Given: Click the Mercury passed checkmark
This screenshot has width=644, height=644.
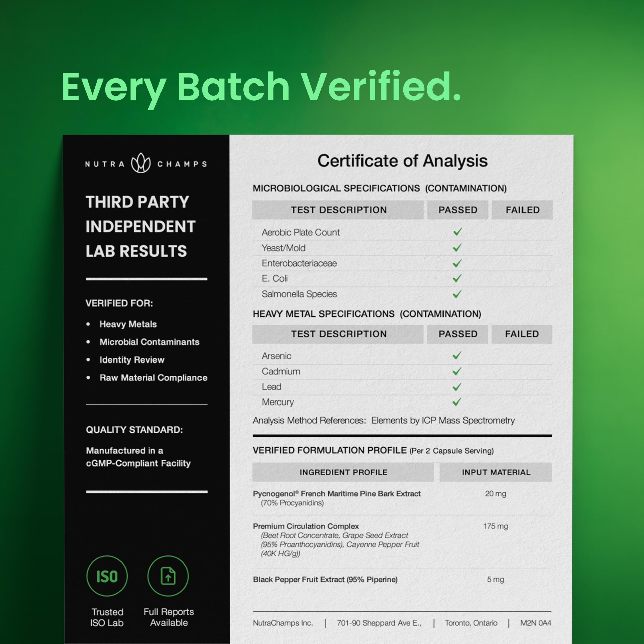Looking at the screenshot, I should (457, 402).
